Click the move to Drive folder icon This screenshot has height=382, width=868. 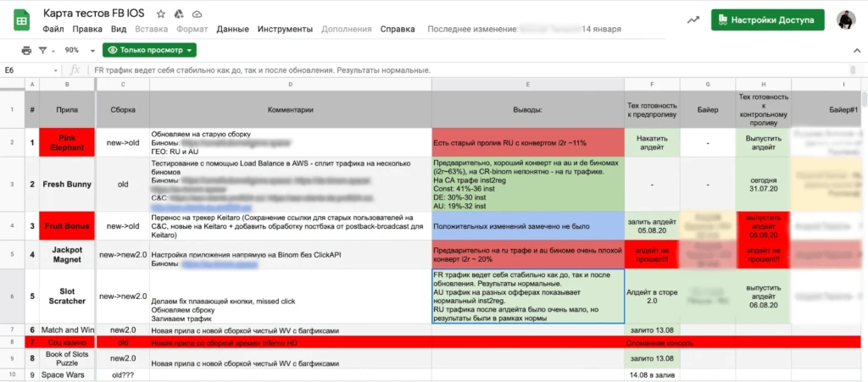tap(178, 14)
